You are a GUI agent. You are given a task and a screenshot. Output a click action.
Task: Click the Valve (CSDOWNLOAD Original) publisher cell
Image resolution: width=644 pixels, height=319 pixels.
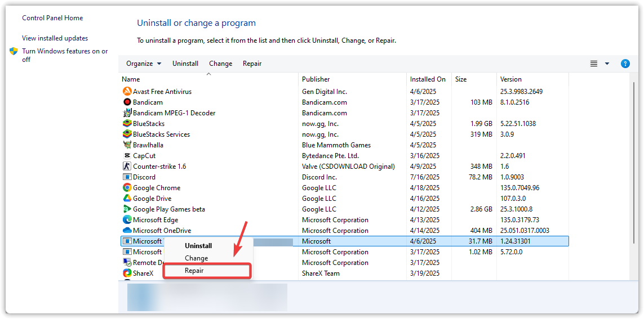click(x=348, y=166)
